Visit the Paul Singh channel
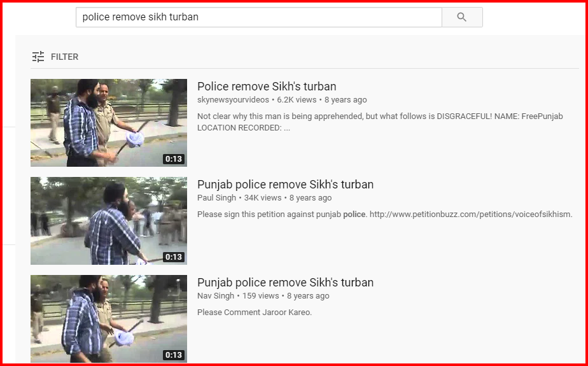This screenshot has height=366, width=588. [x=217, y=197]
